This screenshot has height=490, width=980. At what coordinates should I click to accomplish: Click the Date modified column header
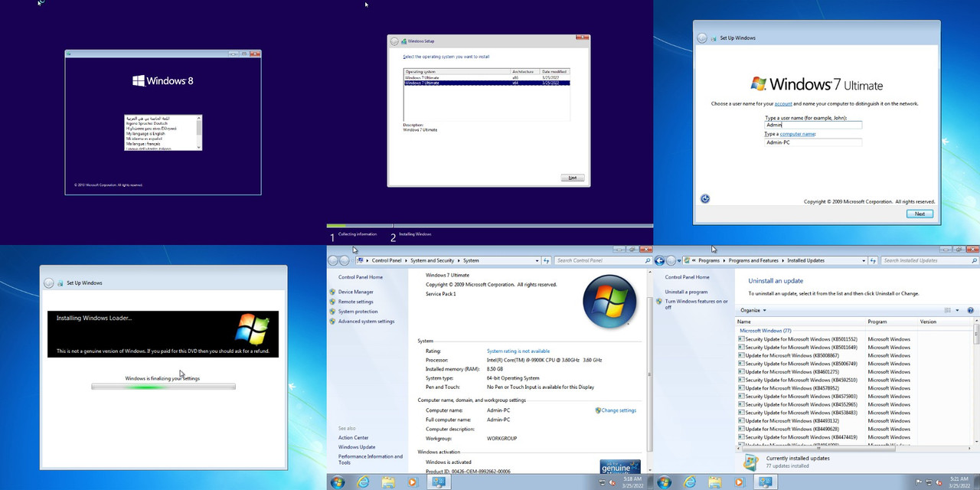pos(555,71)
